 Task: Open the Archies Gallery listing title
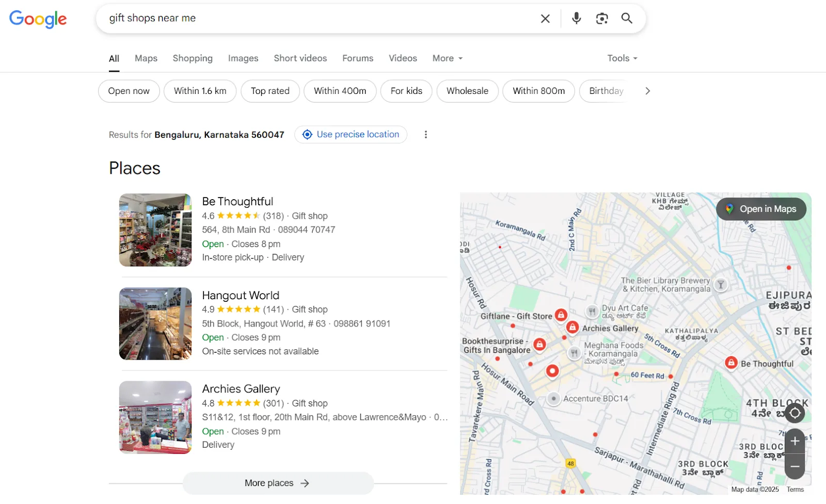(x=241, y=389)
